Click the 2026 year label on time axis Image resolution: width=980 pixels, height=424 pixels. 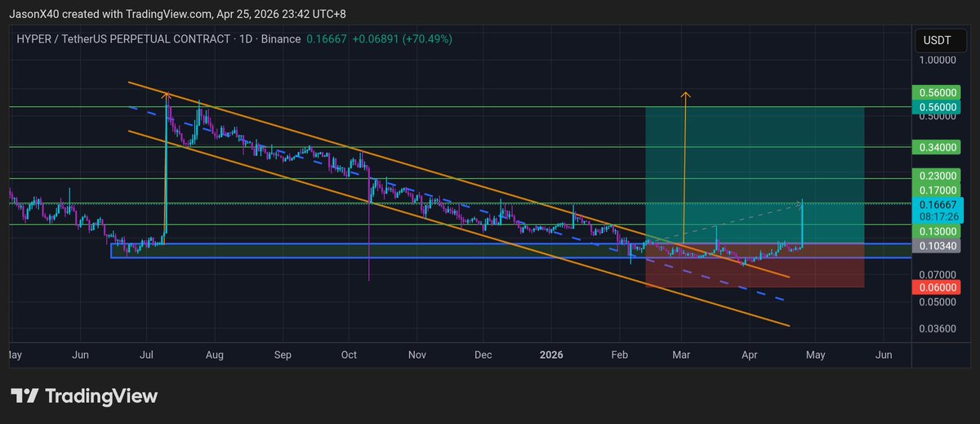point(552,355)
